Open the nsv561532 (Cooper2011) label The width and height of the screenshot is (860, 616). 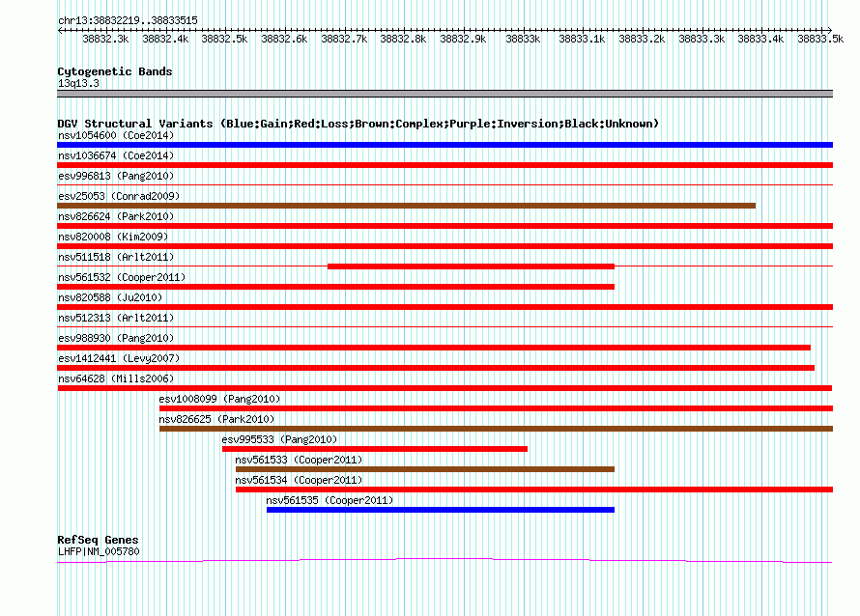pos(122,277)
